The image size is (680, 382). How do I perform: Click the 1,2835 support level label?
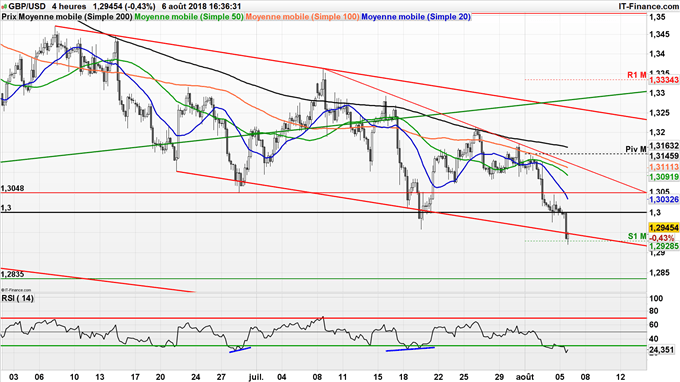click(13, 274)
